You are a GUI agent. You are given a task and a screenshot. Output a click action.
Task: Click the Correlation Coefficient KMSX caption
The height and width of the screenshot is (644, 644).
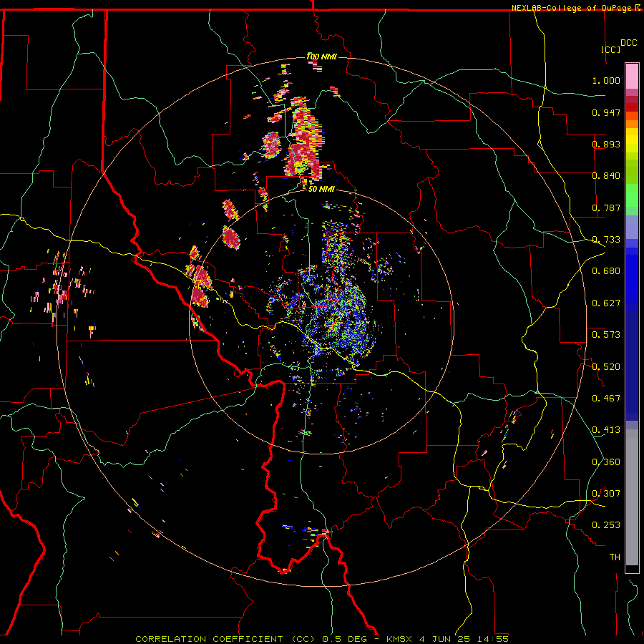click(x=322, y=639)
